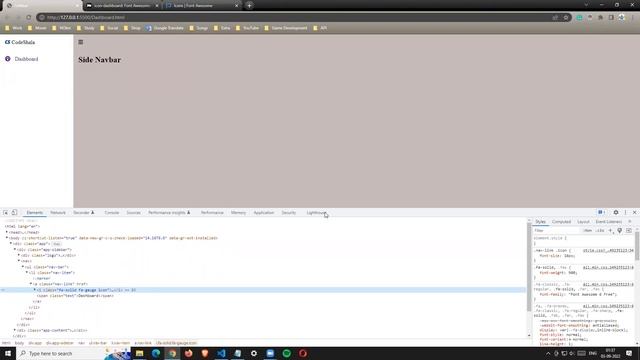Expand the head element in the DOM tree
This screenshot has height=360, width=640.
tap(7, 232)
